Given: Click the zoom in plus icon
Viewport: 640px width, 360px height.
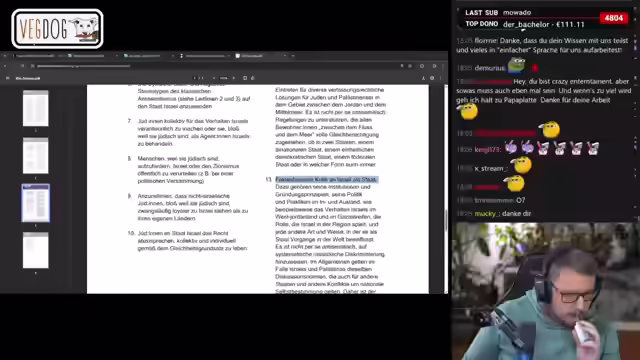Looking at the screenshot, I should 234,78.
